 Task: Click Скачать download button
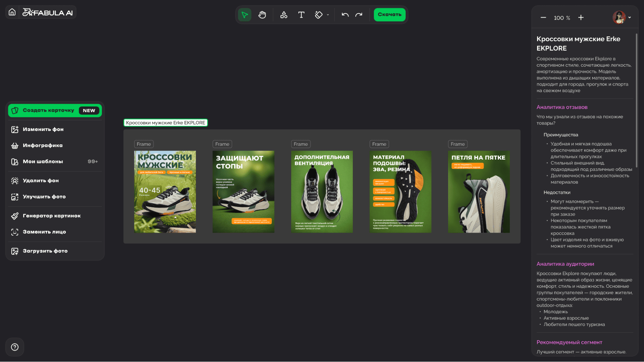(x=389, y=14)
